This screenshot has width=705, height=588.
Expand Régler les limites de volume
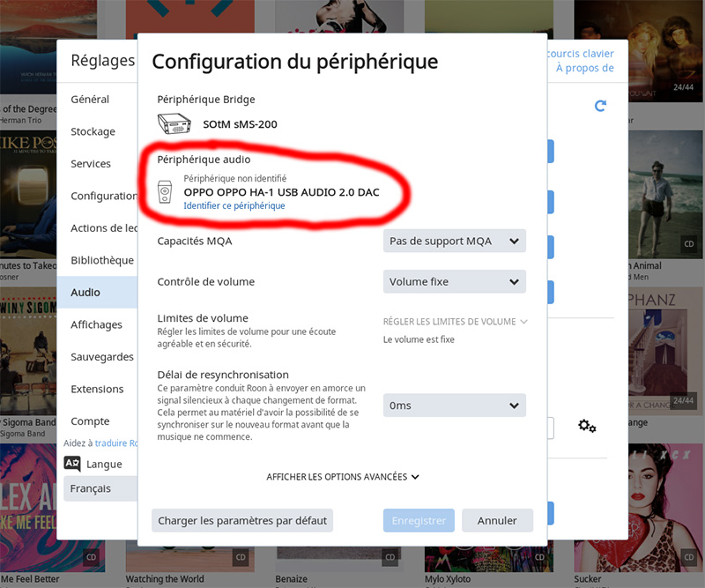click(x=455, y=322)
